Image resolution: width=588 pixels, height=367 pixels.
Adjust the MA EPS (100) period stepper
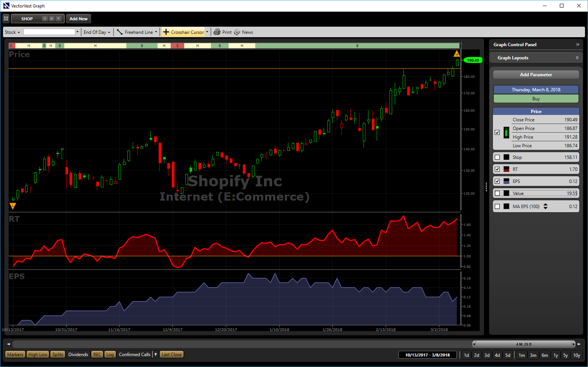click(x=546, y=207)
